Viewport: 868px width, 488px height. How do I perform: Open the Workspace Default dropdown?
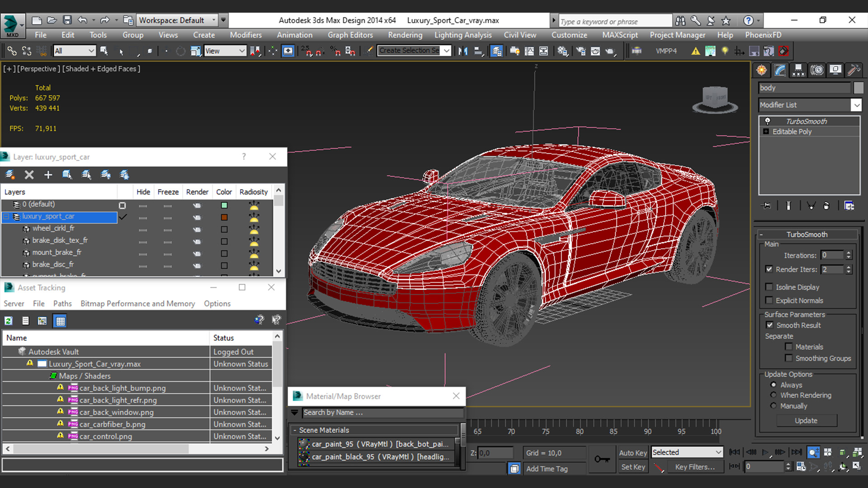(176, 20)
